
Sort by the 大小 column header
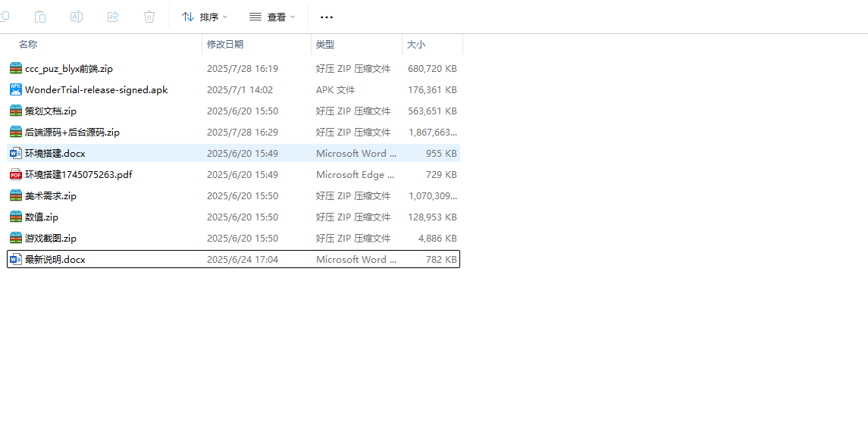click(x=416, y=44)
